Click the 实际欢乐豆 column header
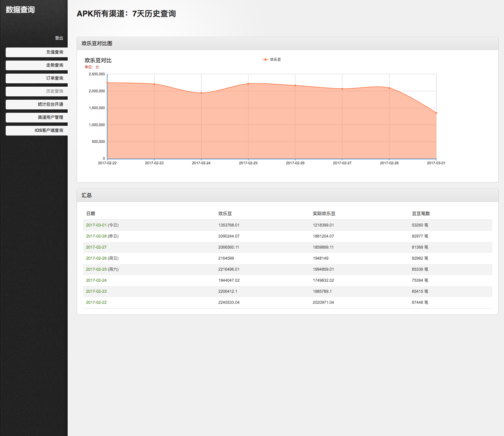 (x=324, y=213)
